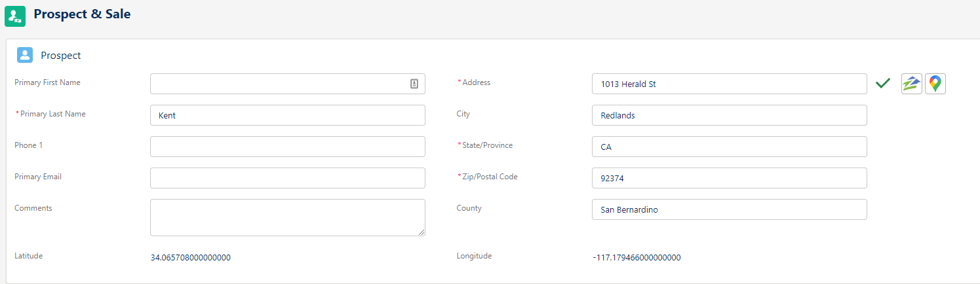Select the Primary Last Name field with Kent
Viewport: 980px width, 284px height.
(288, 115)
